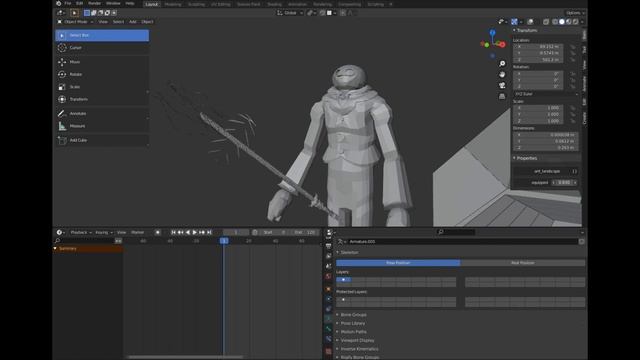The height and width of the screenshot is (360, 640).
Task: Open the orange Object properties tab icon
Action: coord(329,289)
